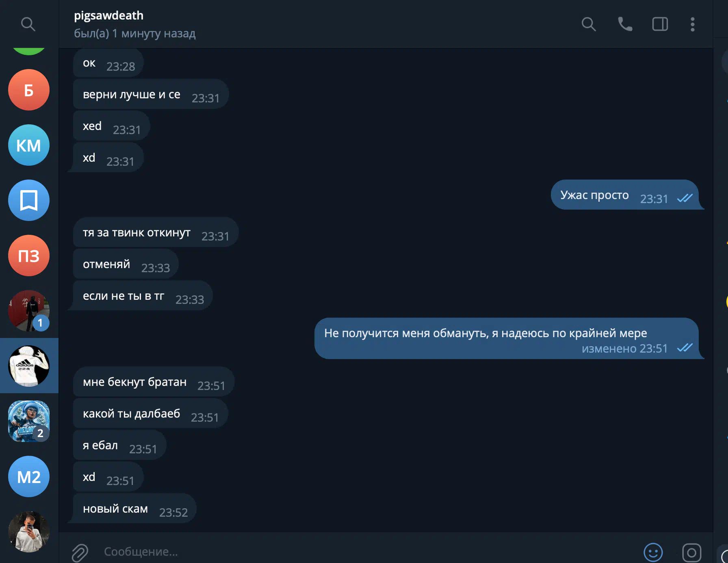Screen dimensions: 728x563
Task: Open chat with one unread message
Action: (29, 311)
